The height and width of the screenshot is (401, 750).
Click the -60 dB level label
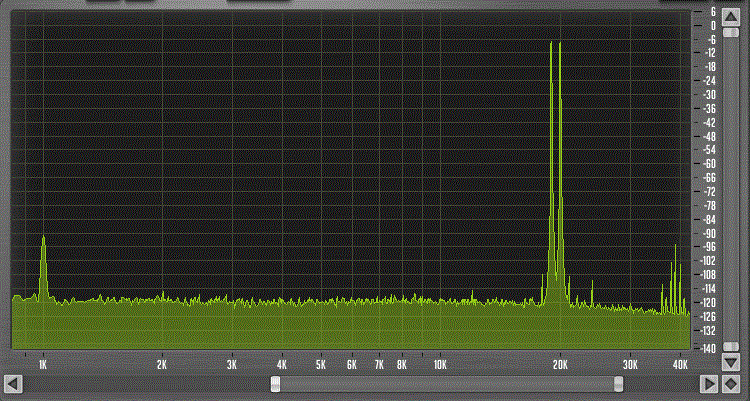(x=709, y=164)
